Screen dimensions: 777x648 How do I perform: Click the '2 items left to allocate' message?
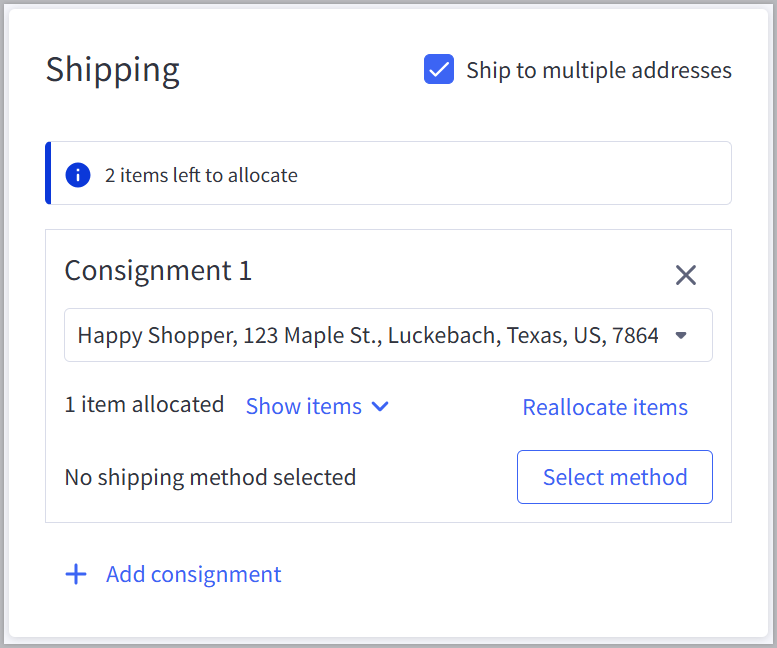(x=201, y=175)
